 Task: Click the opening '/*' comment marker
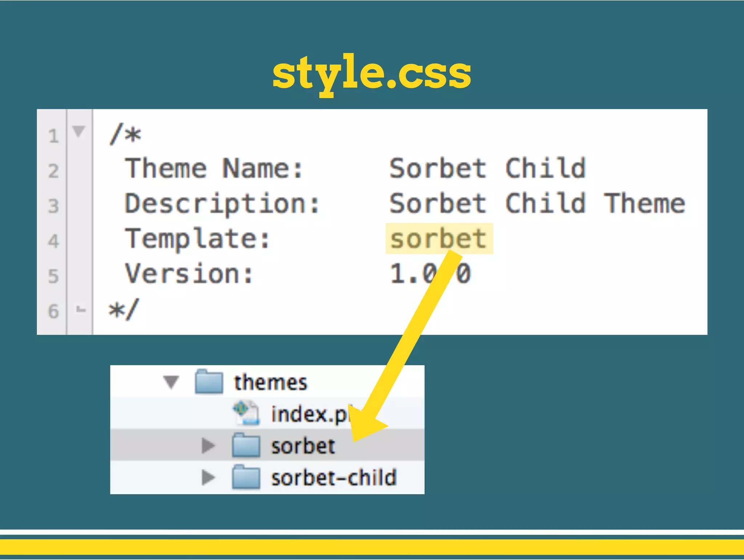(x=125, y=134)
